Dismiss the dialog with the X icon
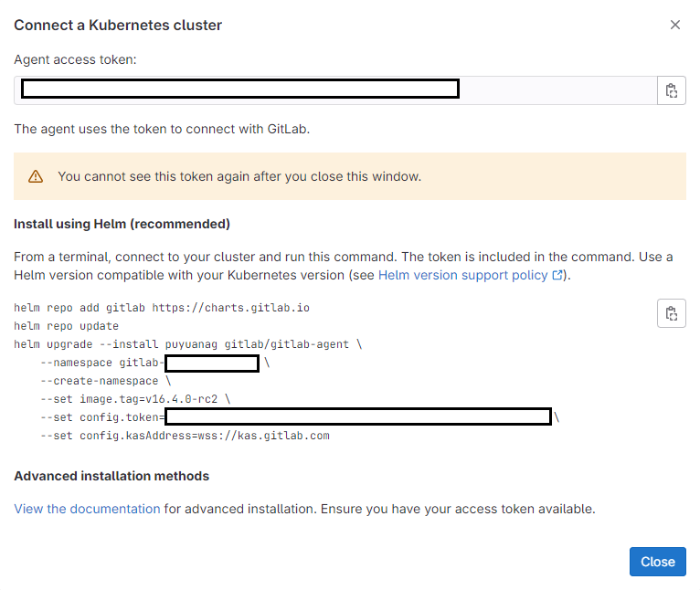 (675, 26)
